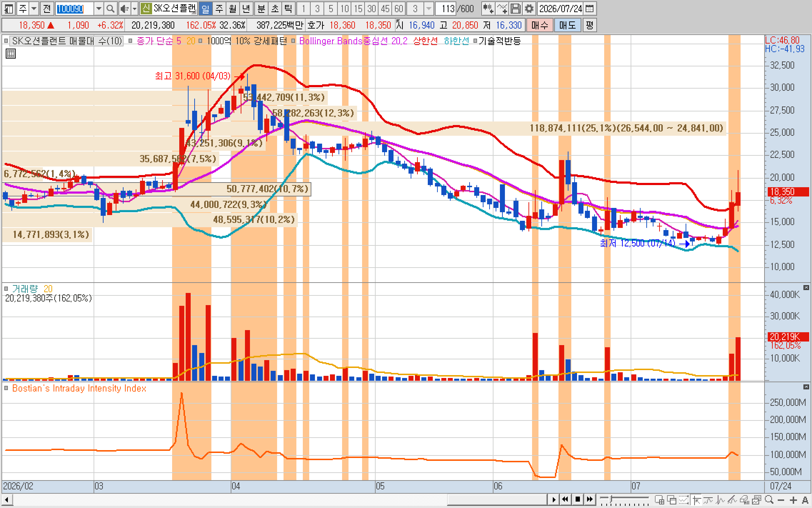Click the 전 button in the top toolbar

click(x=47, y=9)
